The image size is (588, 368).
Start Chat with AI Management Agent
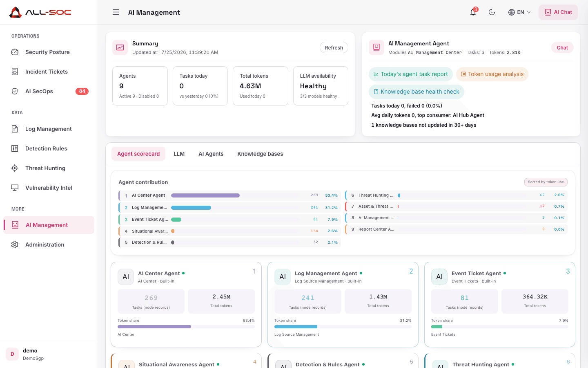(x=562, y=47)
